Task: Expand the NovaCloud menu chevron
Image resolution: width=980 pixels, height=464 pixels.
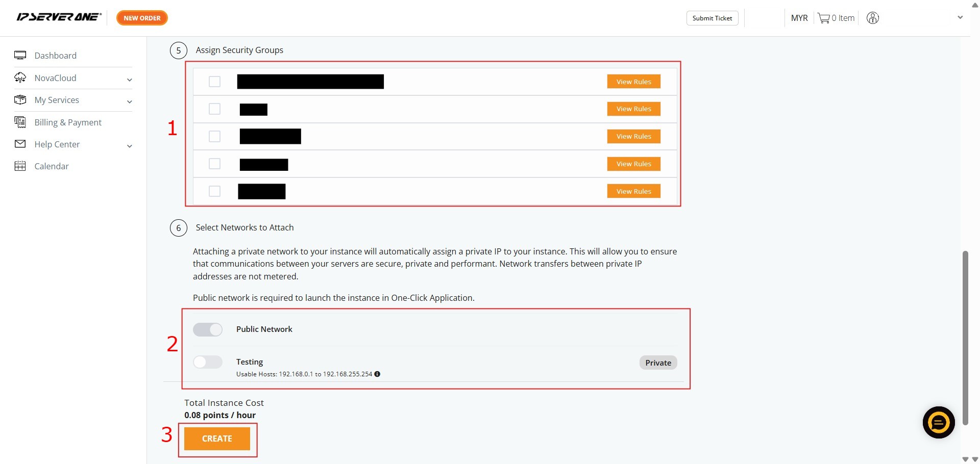Action: tap(130, 80)
